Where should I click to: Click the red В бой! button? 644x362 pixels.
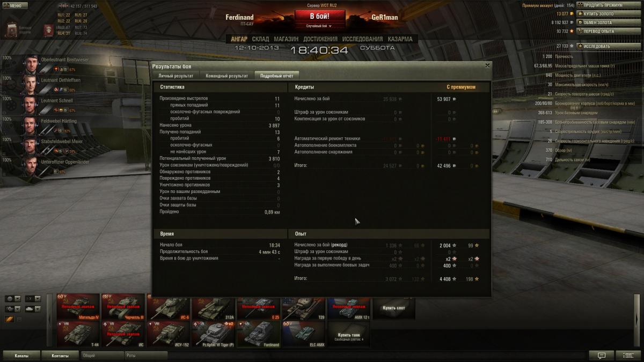coord(319,16)
